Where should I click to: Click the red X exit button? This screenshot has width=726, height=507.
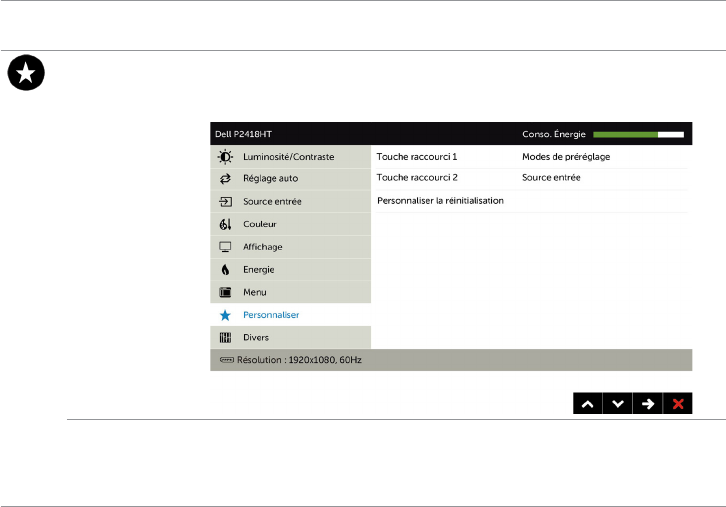pos(677,403)
